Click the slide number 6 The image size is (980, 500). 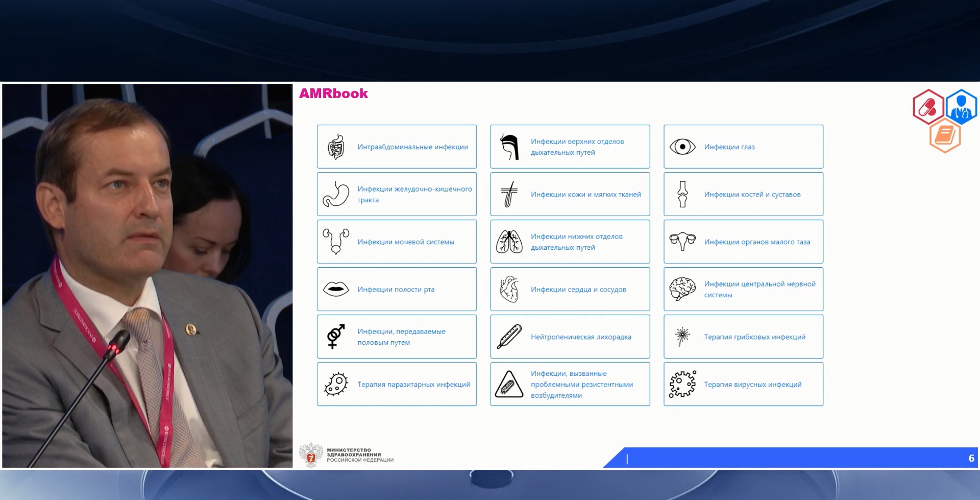pyautogui.click(x=971, y=458)
